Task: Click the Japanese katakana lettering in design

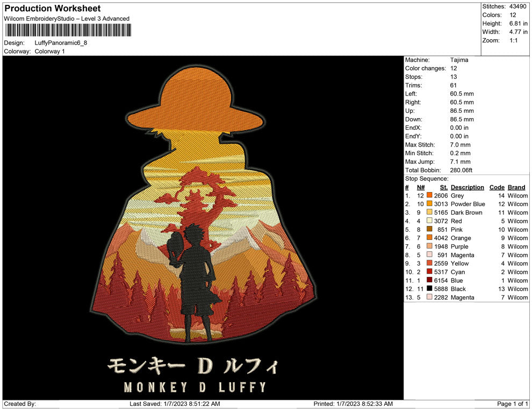Action: [x=193, y=366]
